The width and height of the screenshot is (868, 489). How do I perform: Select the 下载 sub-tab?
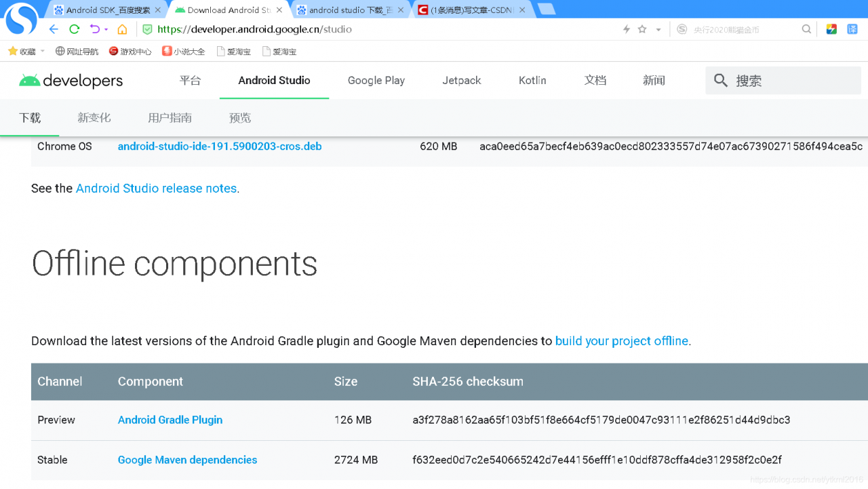(30, 118)
